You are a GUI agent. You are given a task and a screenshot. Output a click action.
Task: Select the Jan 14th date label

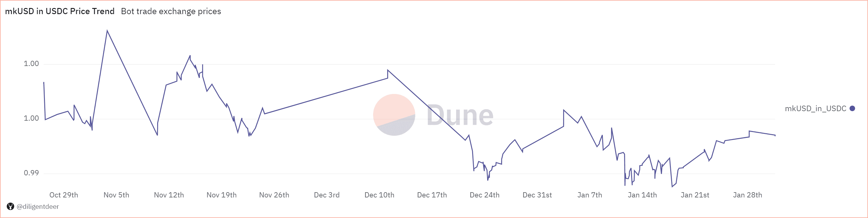642,195
